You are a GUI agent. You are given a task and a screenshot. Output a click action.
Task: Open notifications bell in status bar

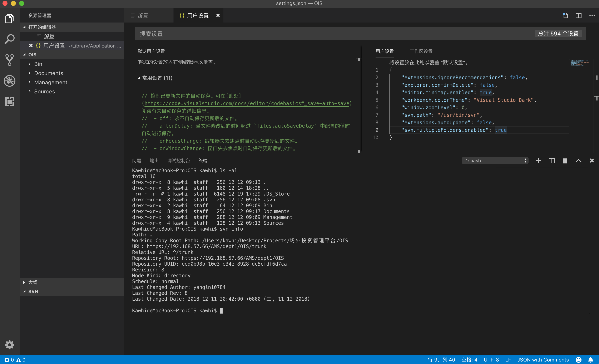(x=590, y=360)
